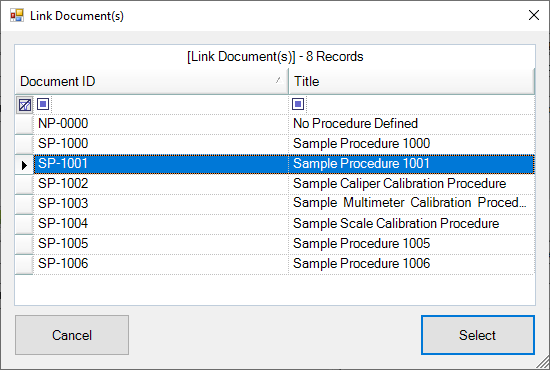Click the Sample Procedure 1005 title cell
This screenshot has height=370, width=550.
click(411, 244)
